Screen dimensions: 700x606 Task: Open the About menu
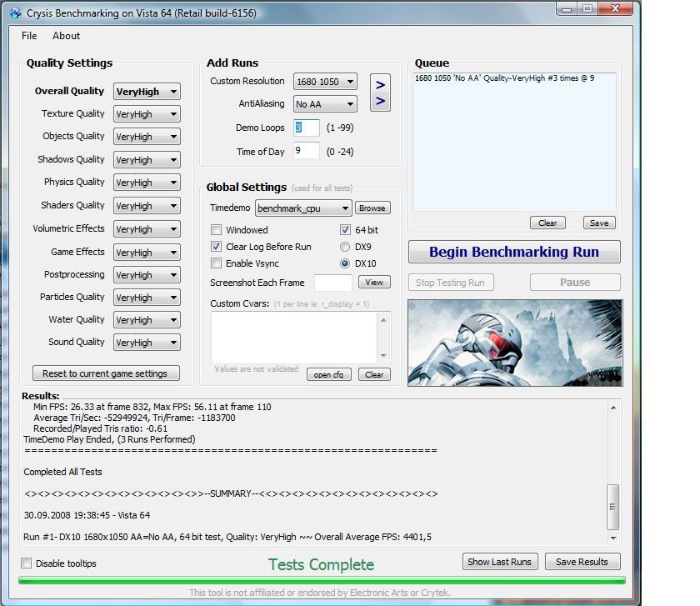coord(66,36)
